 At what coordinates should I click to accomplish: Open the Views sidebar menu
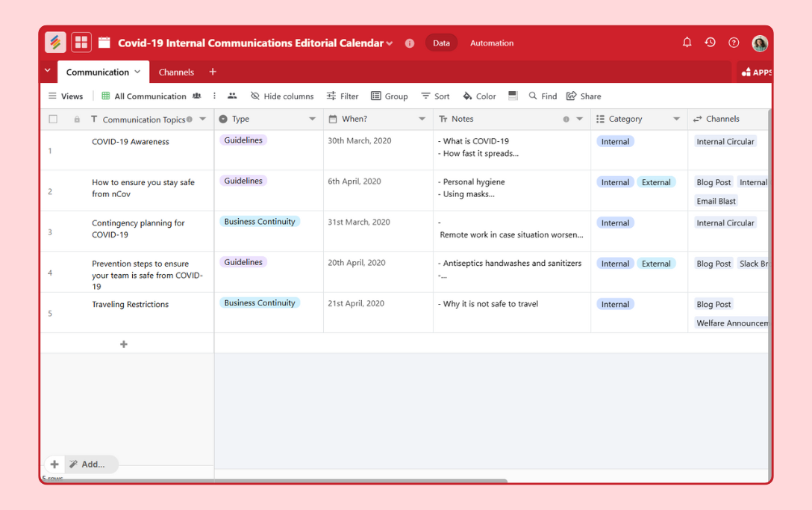point(65,96)
